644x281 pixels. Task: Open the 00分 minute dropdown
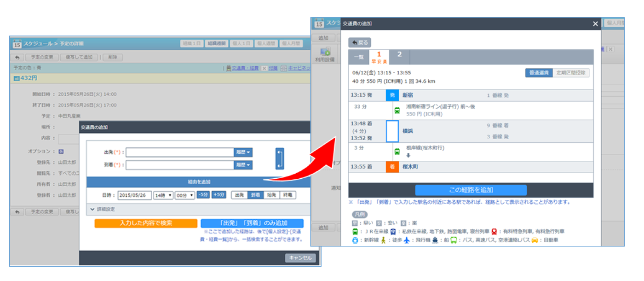tap(185, 195)
